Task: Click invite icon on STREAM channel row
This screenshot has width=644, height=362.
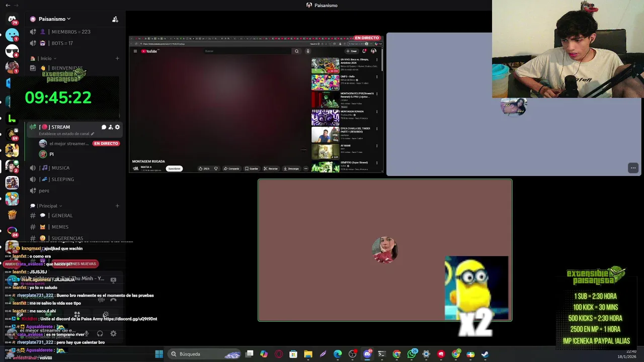Action: tap(111, 127)
